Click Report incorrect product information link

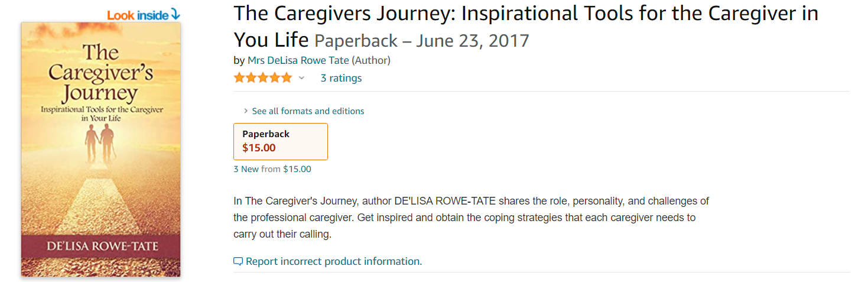pos(334,261)
